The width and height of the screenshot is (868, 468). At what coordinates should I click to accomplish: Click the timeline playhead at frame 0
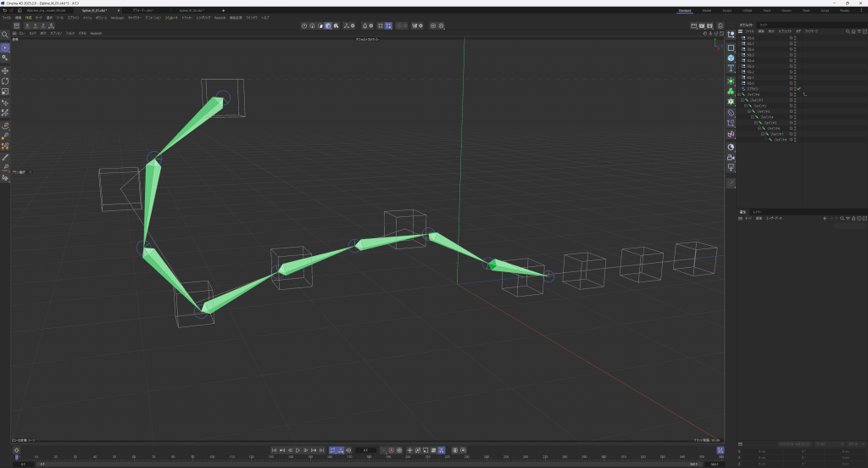(17, 458)
